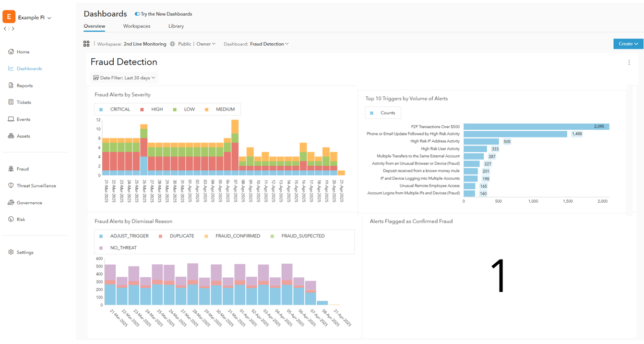The height and width of the screenshot is (344, 644).
Task: Click the Create button
Action: 628,44
